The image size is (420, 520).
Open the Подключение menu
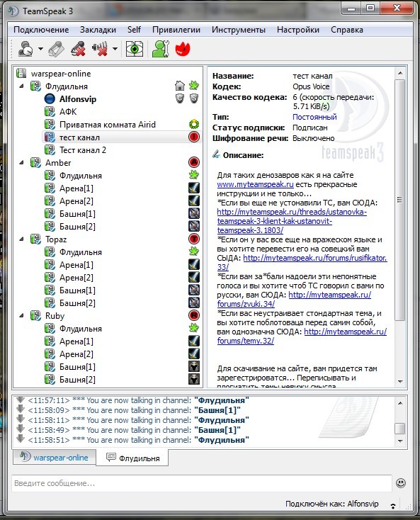(41, 30)
